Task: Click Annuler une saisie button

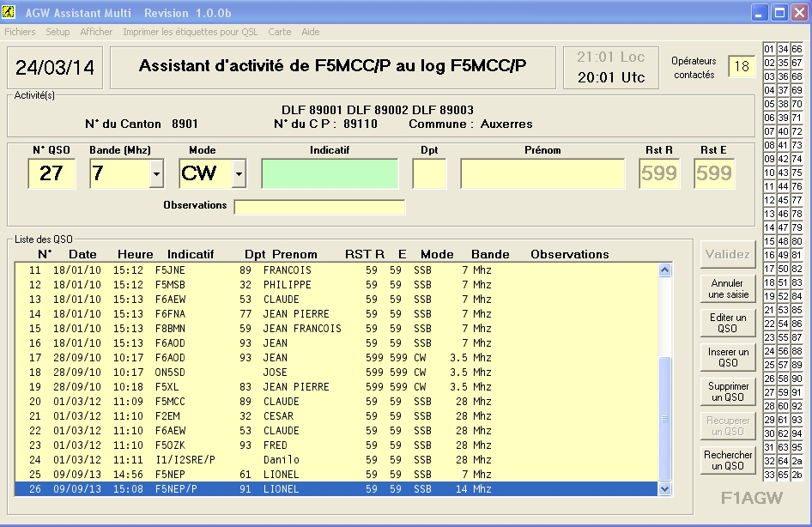Action: point(728,289)
